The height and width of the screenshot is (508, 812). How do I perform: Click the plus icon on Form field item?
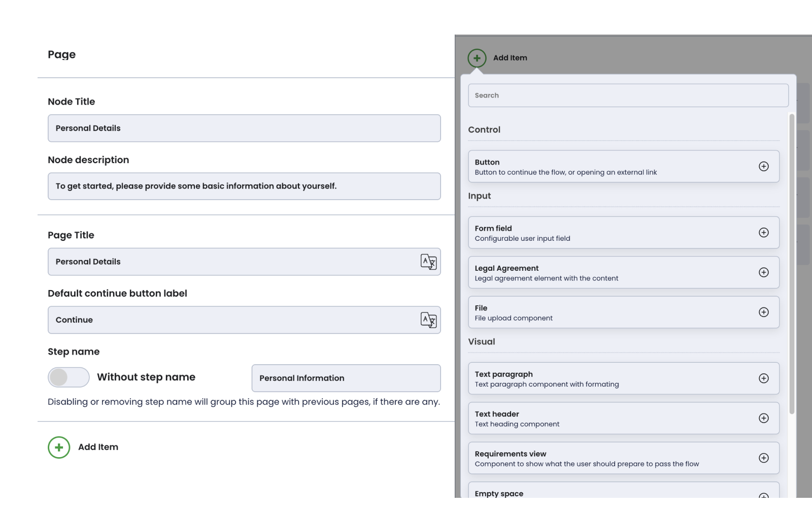(763, 233)
